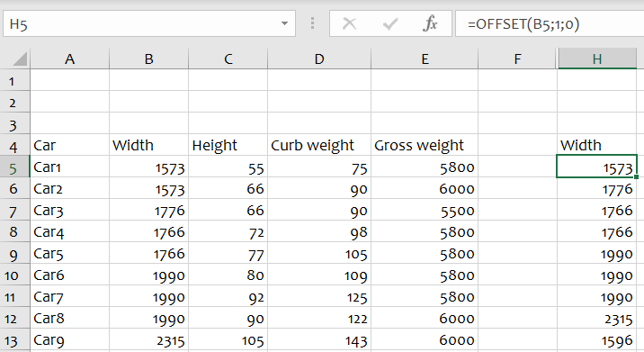Image resolution: width=644 pixels, height=352 pixels.
Task: Select column D header
Action: (319, 59)
